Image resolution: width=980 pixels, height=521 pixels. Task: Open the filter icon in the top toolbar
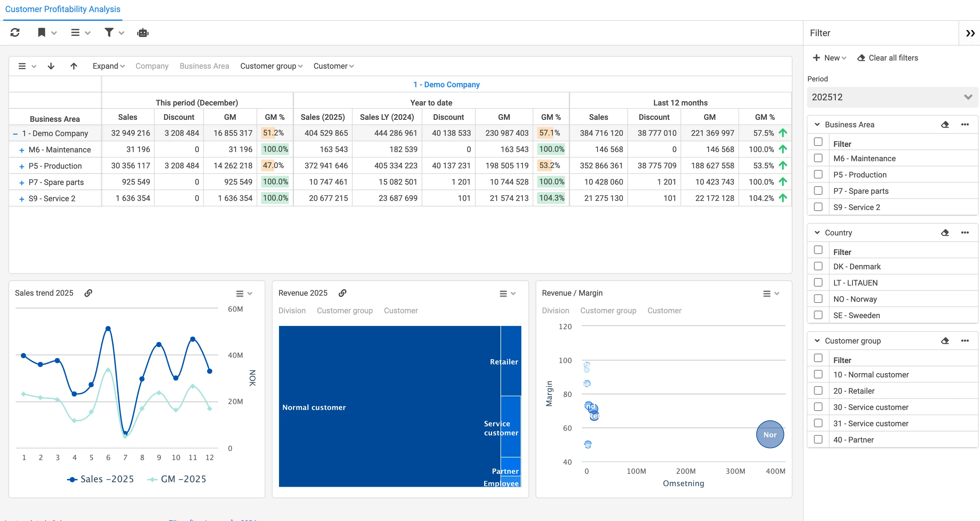pos(109,33)
